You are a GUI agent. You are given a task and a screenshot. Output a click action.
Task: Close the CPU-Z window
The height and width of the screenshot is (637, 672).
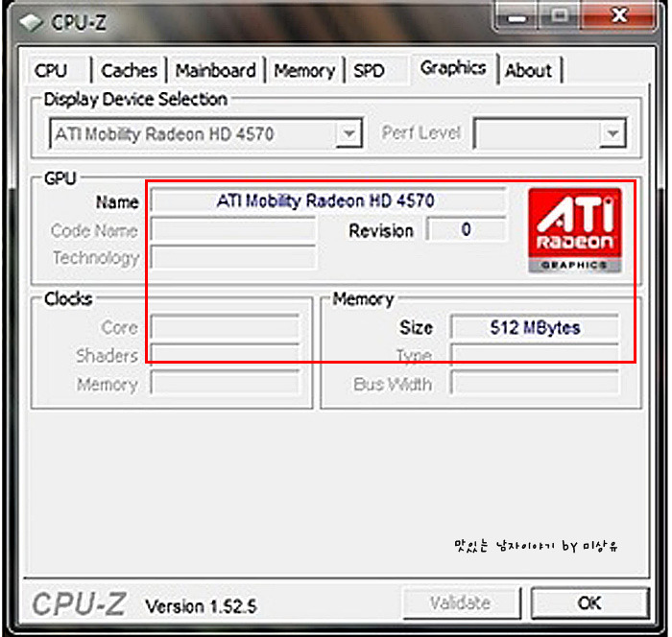tap(619, 16)
